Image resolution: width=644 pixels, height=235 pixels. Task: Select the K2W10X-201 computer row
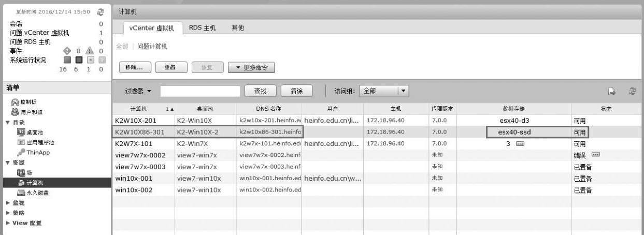(377, 120)
